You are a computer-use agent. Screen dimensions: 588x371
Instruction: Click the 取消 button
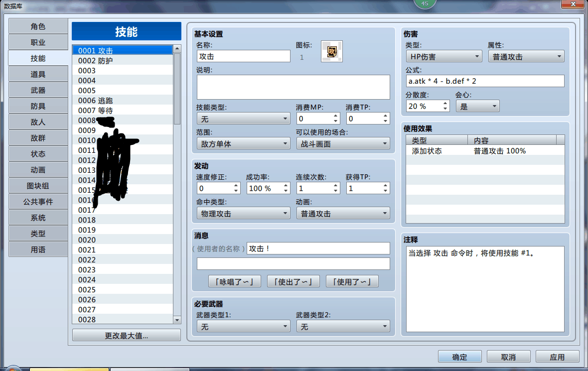(x=508, y=357)
